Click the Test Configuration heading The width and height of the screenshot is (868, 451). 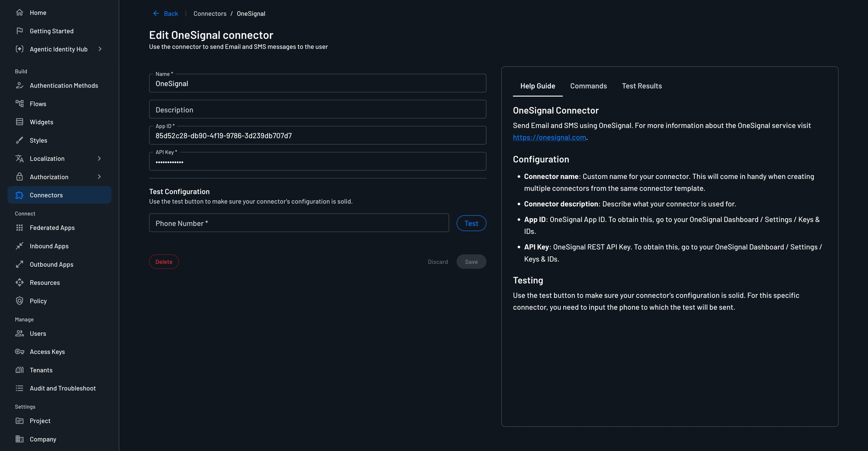(x=179, y=192)
